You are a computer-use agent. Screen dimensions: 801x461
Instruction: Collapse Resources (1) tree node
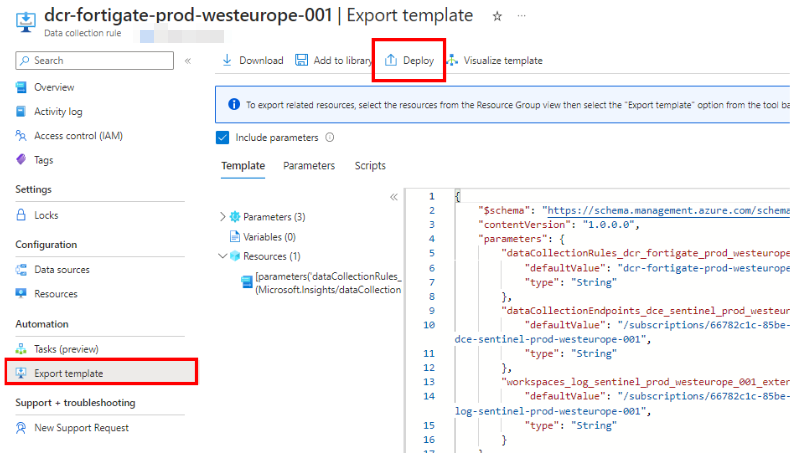223,257
